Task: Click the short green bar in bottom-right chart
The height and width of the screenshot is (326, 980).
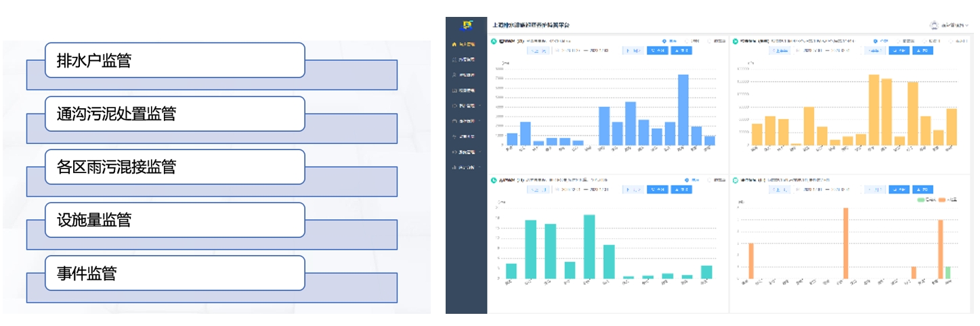Action: pyautogui.click(x=948, y=273)
